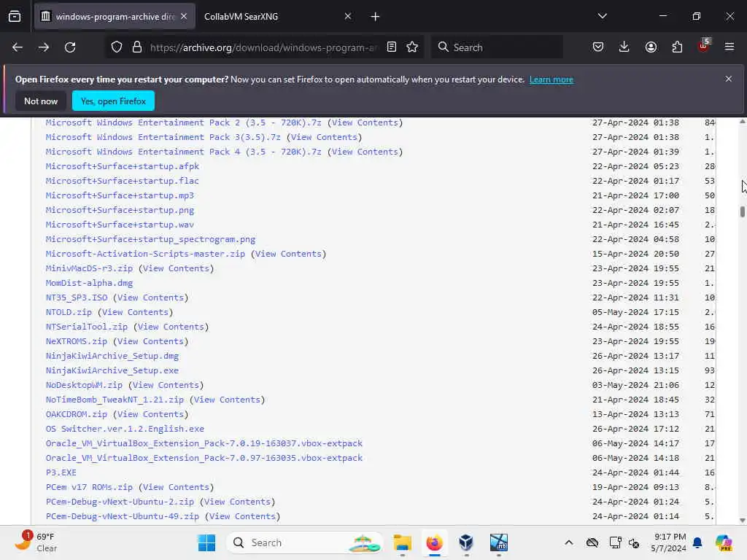
Task: Open Windows Start menu
Action: [x=206, y=542]
